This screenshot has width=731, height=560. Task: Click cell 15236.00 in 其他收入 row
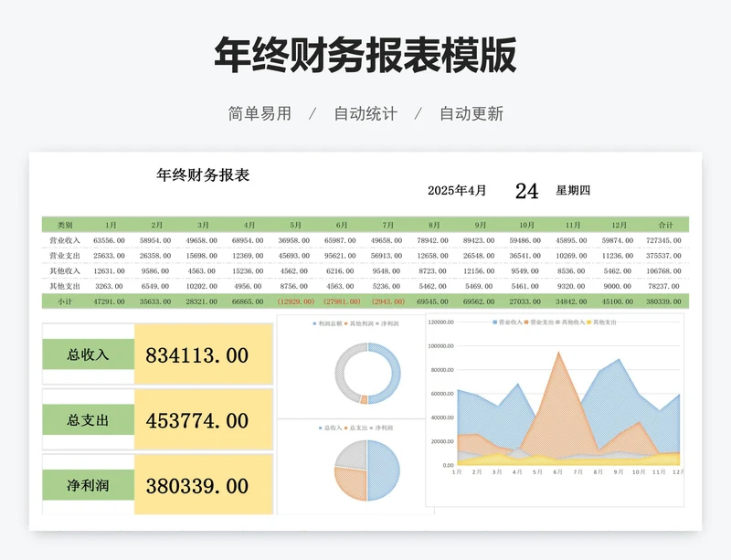pos(248,271)
